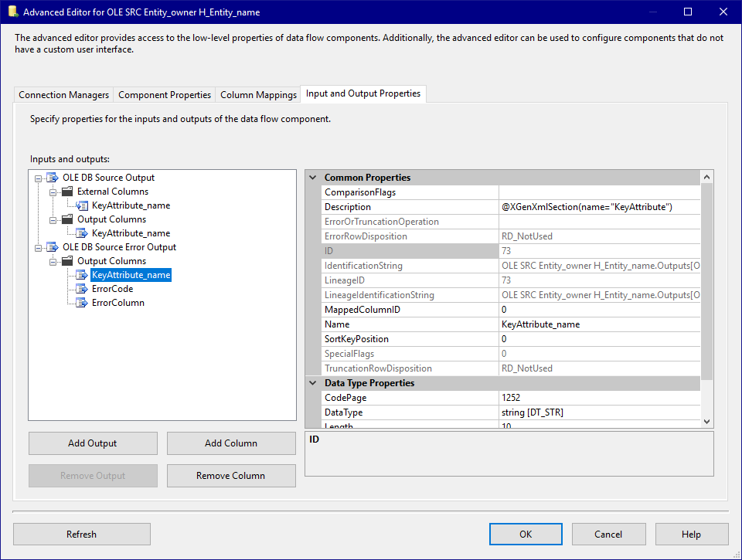Select the ErrorOrTruncationOperation property label

coord(381,222)
